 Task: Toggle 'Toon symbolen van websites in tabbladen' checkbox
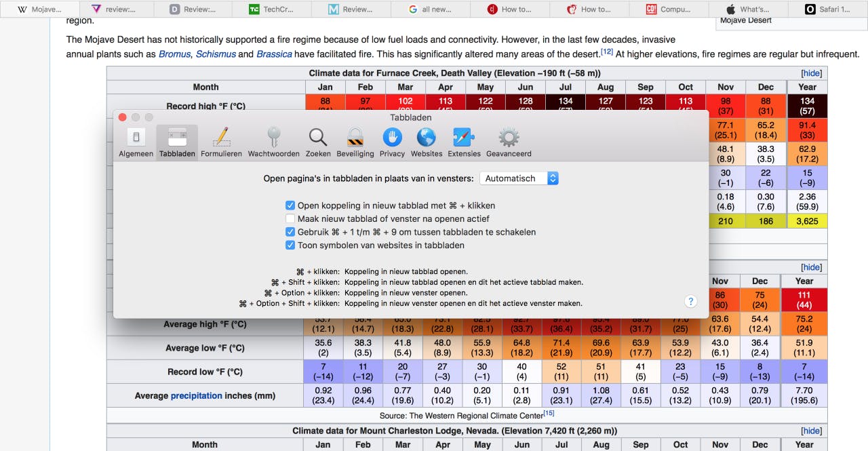(290, 246)
